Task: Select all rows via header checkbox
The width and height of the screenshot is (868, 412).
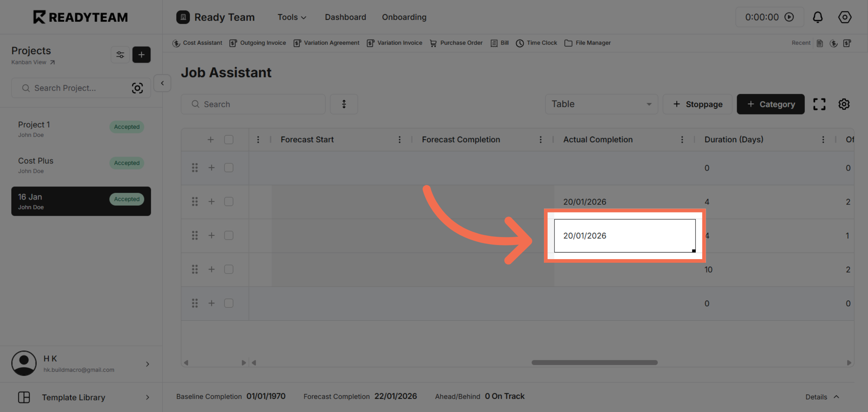Action: tap(229, 139)
